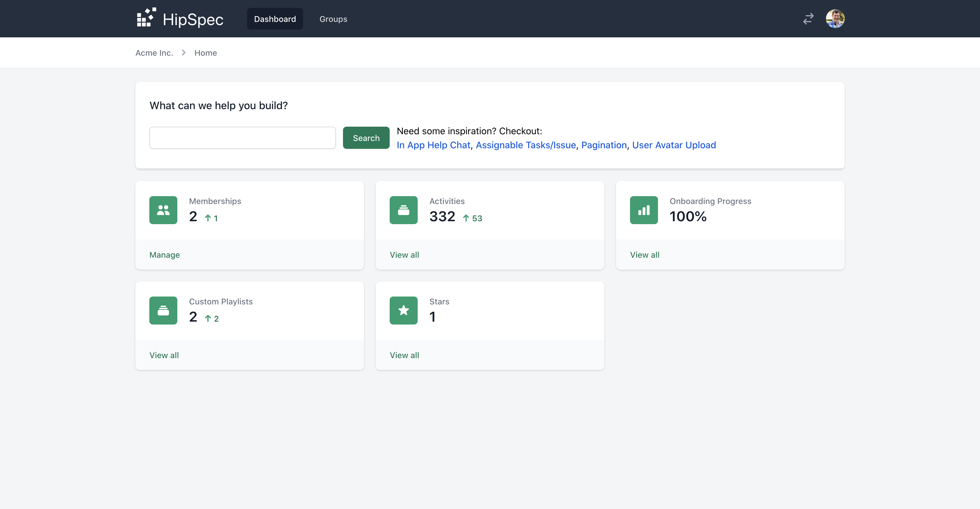Click the Memberships label
The width and height of the screenshot is (980, 509).
[x=215, y=201]
